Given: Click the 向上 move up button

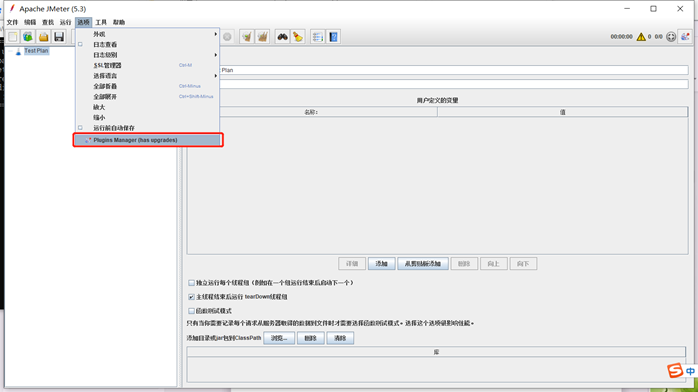Looking at the screenshot, I should point(493,264).
